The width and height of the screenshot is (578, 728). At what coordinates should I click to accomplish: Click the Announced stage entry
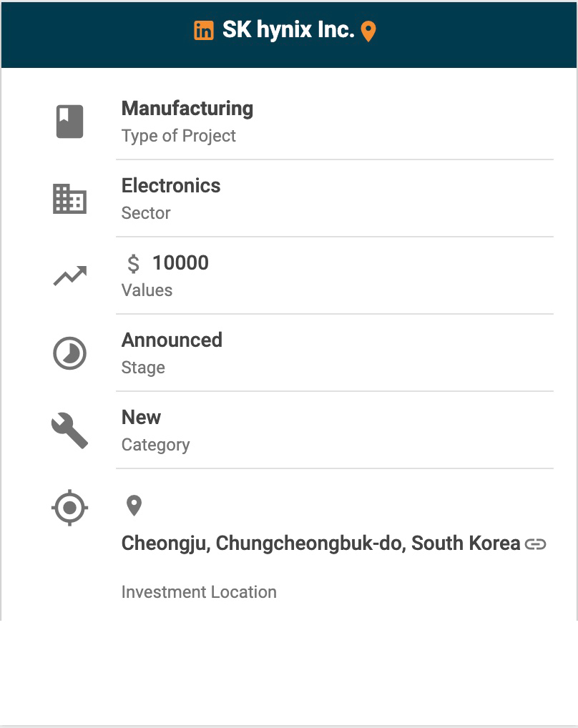[172, 340]
